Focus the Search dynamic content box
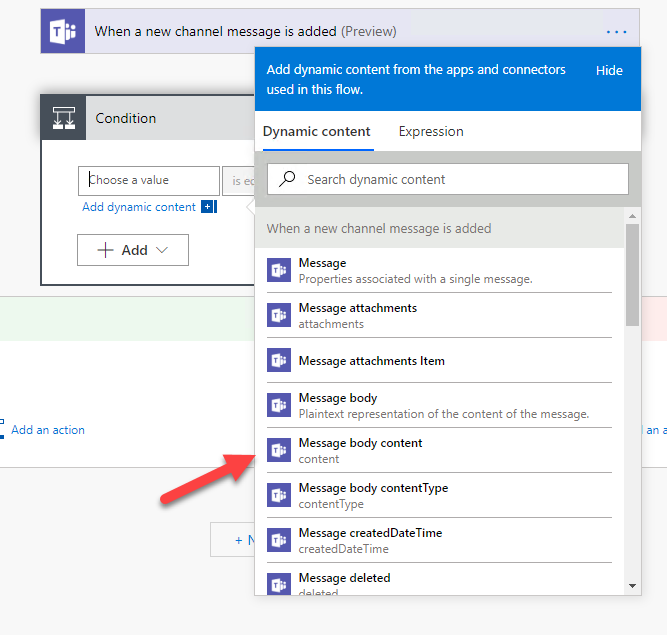 [x=448, y=179]
